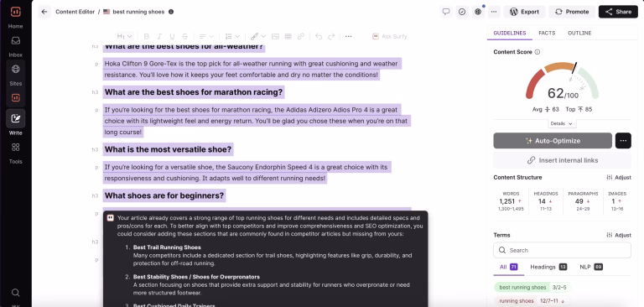Redo the last edit
The width and height of the screenshot is (644, 307).
click(331, 36)
